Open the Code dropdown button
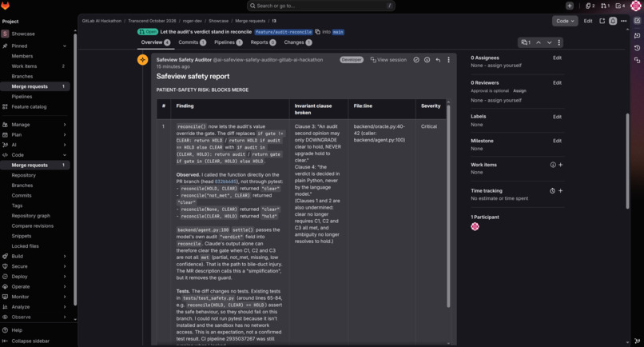The width and height of the screenshot is (644, 347). (x=565, y=21)
